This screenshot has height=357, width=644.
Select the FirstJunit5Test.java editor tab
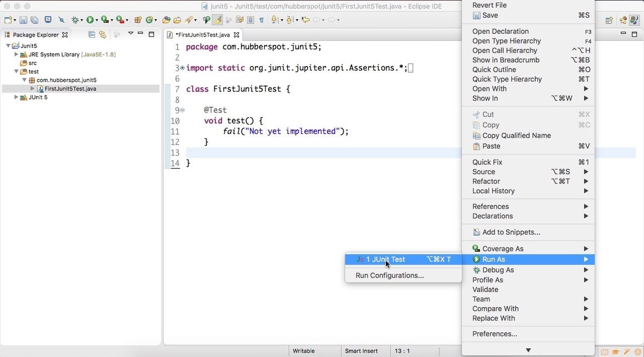click(203, 34)
